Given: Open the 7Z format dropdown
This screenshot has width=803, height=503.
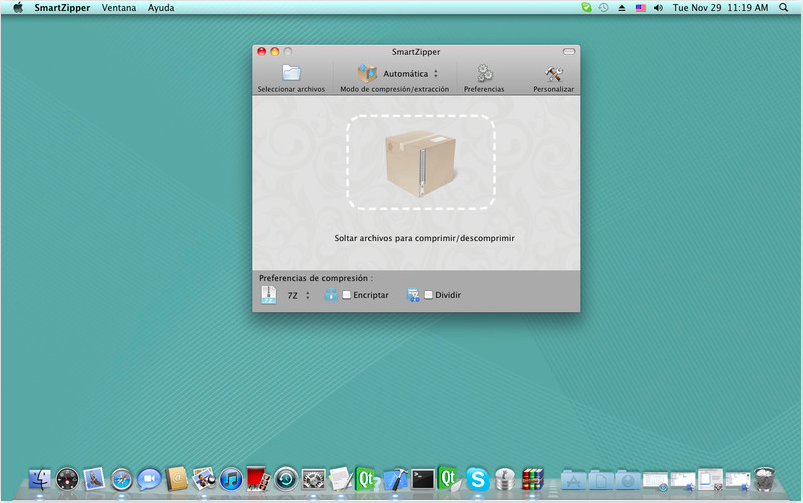Looking at the screenshot, I should (x=299, y=296).
